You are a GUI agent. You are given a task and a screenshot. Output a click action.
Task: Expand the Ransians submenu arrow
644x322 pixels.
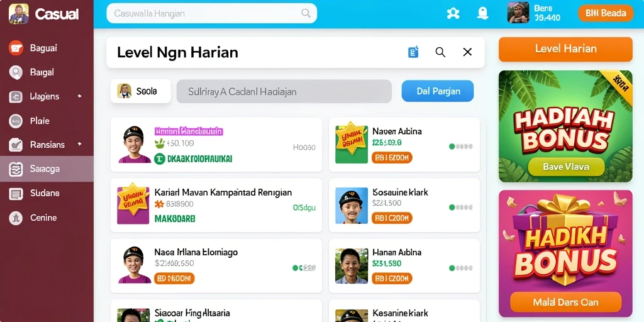coord(79,145)
